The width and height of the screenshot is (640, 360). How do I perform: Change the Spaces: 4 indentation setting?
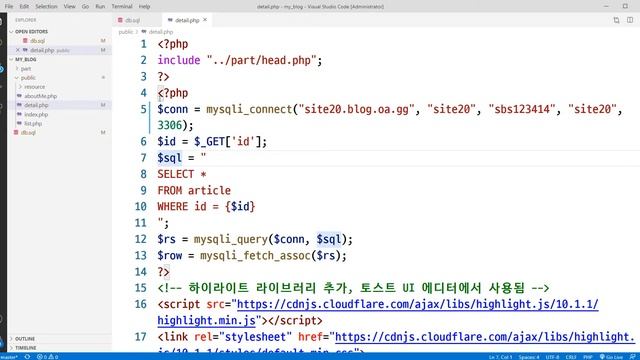coord(529,357)
